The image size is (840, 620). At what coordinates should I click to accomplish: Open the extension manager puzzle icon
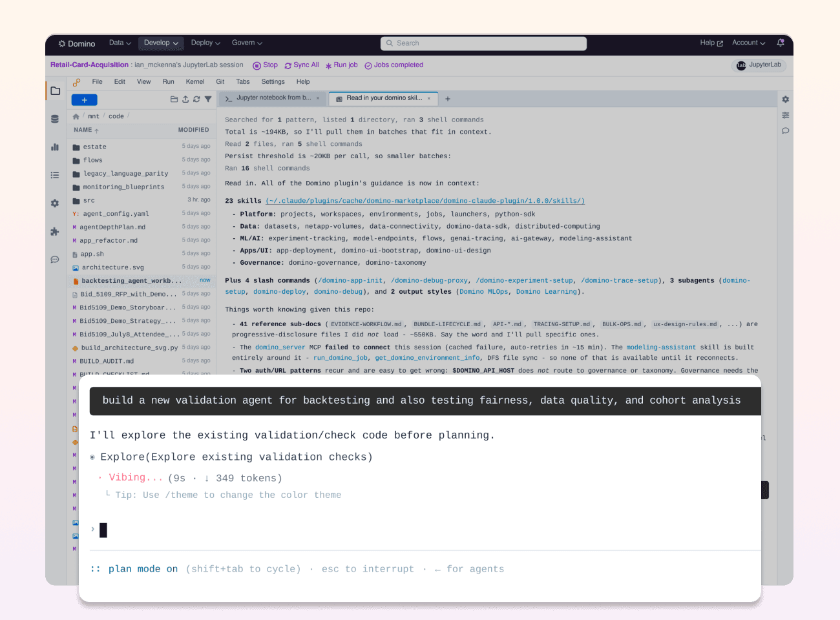tap(55, 231)
